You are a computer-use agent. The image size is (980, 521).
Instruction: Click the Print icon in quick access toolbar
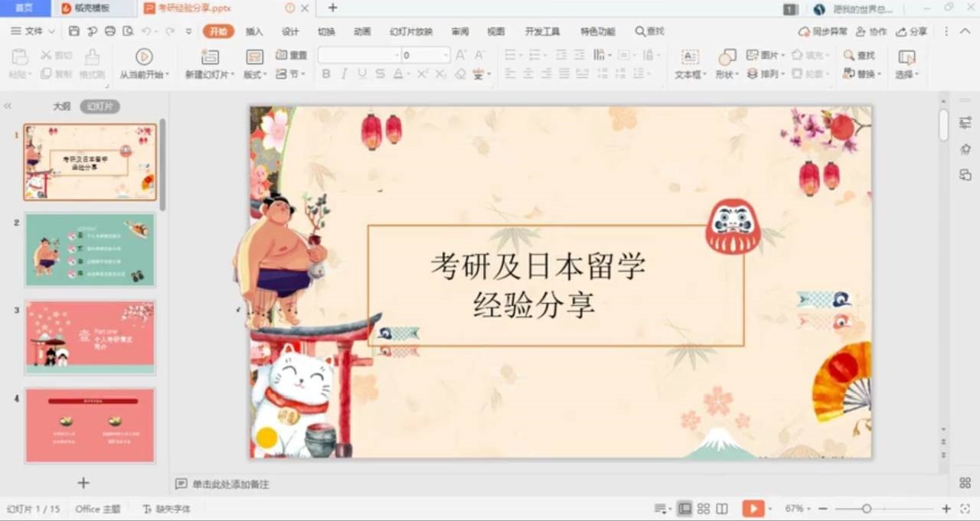109,31
